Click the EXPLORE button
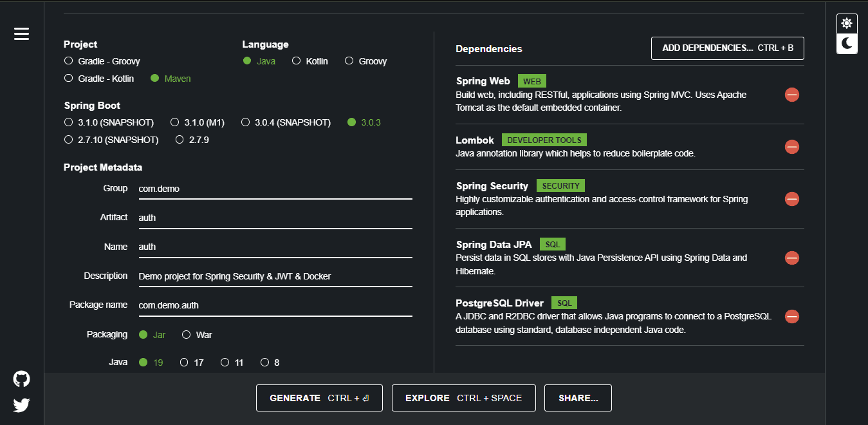868x425 pixels. (x=463, y=398)
